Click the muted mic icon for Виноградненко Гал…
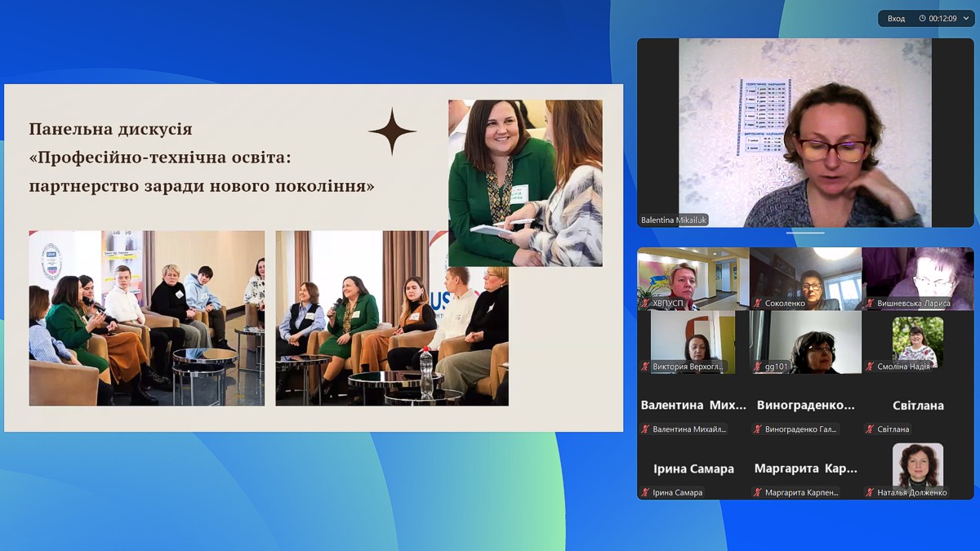Viewport: 980px width, 551px height. click(758, 429)
